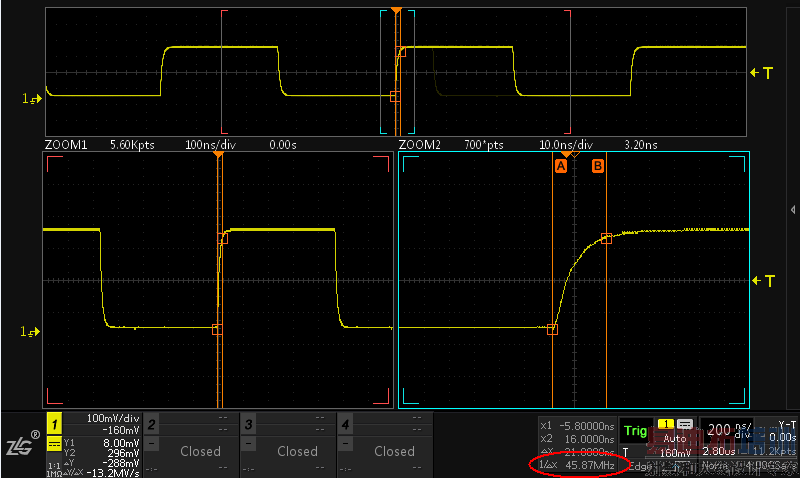Viewport: 800px width, 478px height.
Task: Click ZOOM2 3.20ns offset value
Action: click(641, 145)
